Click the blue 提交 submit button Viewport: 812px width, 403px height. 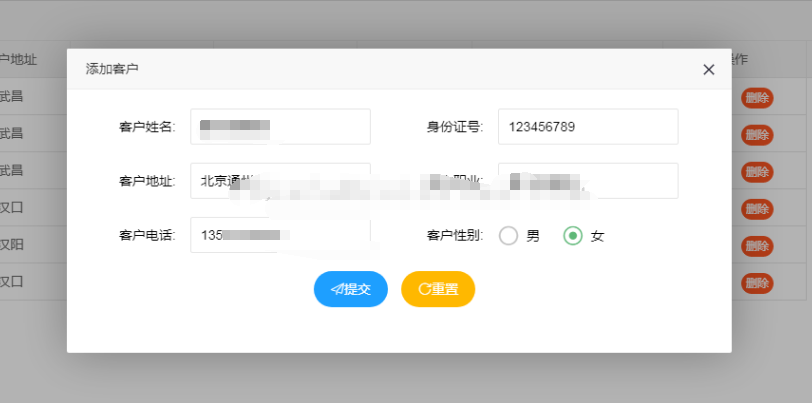(351, 289)
